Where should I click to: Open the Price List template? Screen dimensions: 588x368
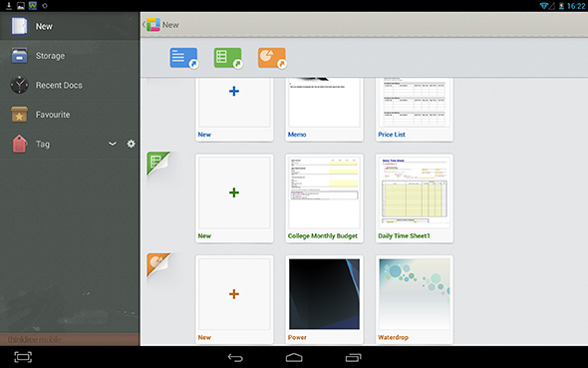pyautogui.click(x=415, y=109)
